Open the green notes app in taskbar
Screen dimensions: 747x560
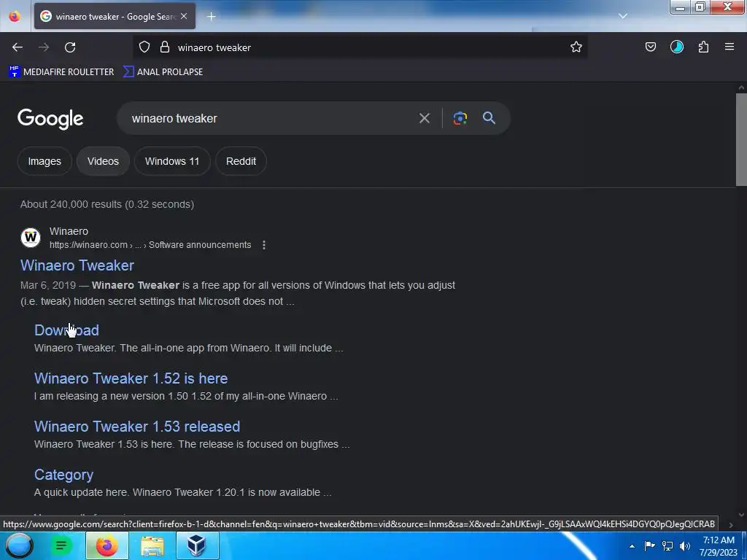pos(61,545)
